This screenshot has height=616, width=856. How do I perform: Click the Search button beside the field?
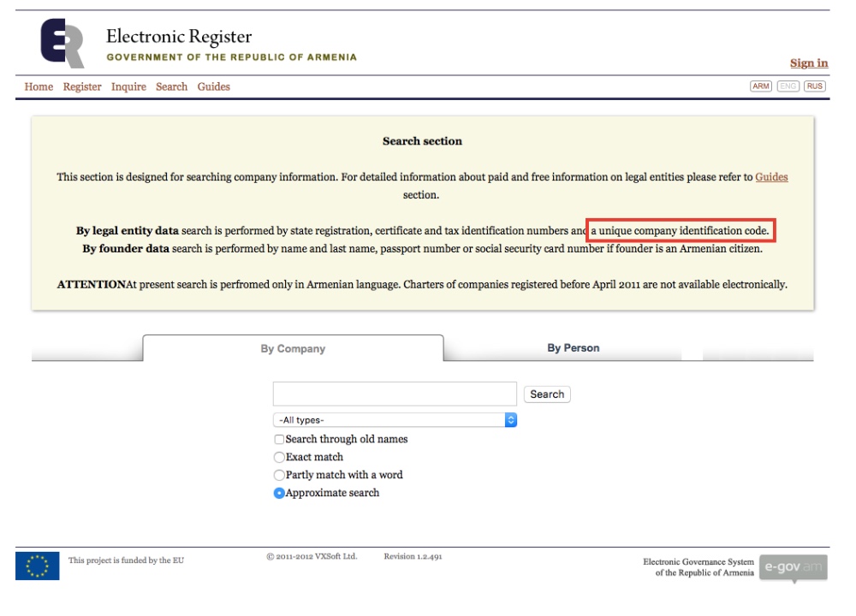click(x=547, y=394)
